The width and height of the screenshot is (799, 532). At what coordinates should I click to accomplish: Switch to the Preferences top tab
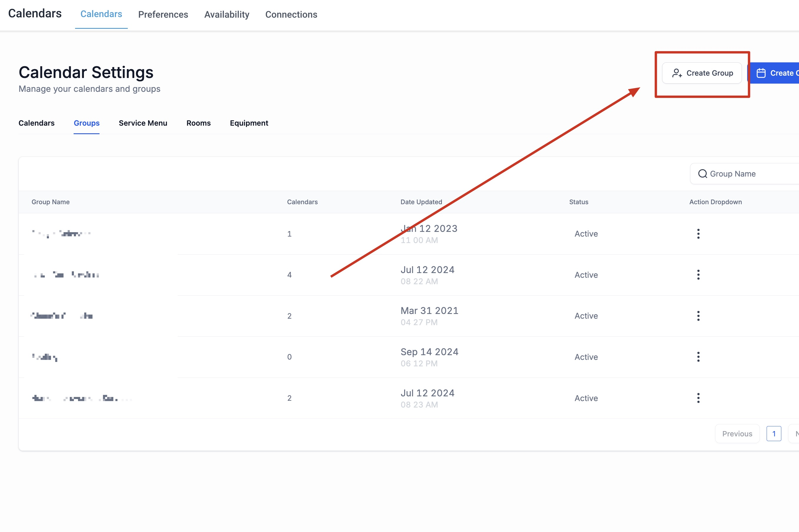click(x=163, y=15)
